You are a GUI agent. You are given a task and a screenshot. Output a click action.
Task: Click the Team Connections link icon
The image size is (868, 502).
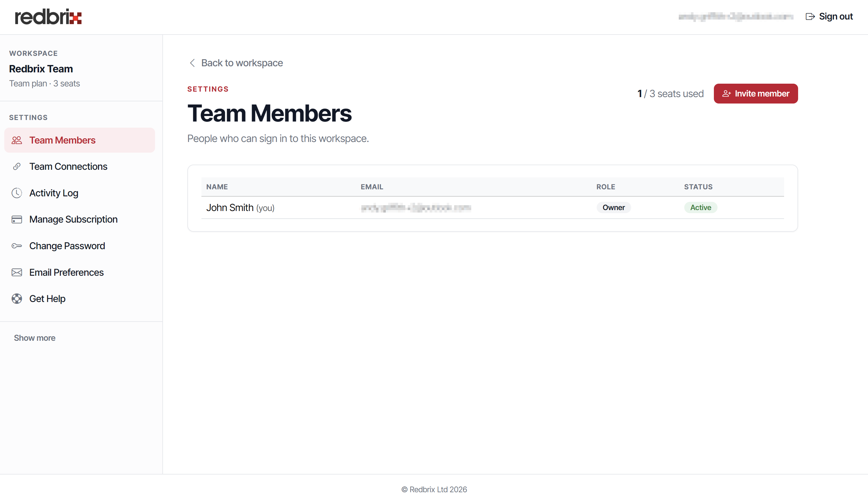[x=16, y=166]
